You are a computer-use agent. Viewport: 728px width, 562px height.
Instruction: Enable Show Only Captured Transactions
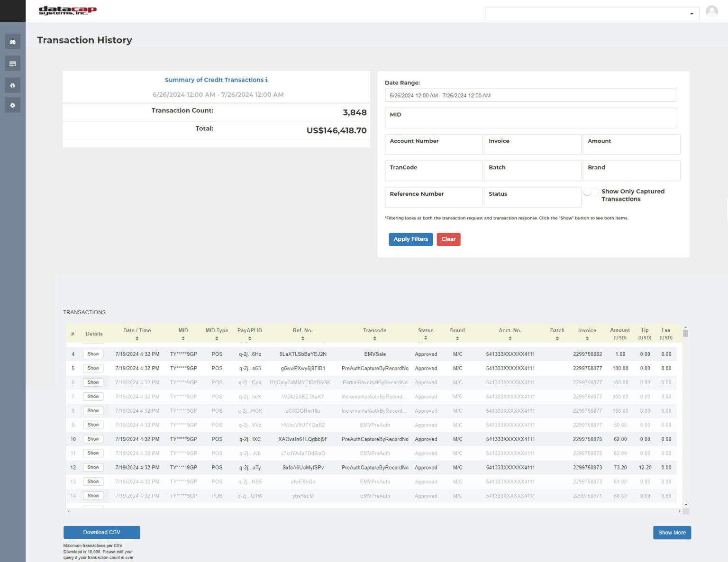tap(591, 192)
